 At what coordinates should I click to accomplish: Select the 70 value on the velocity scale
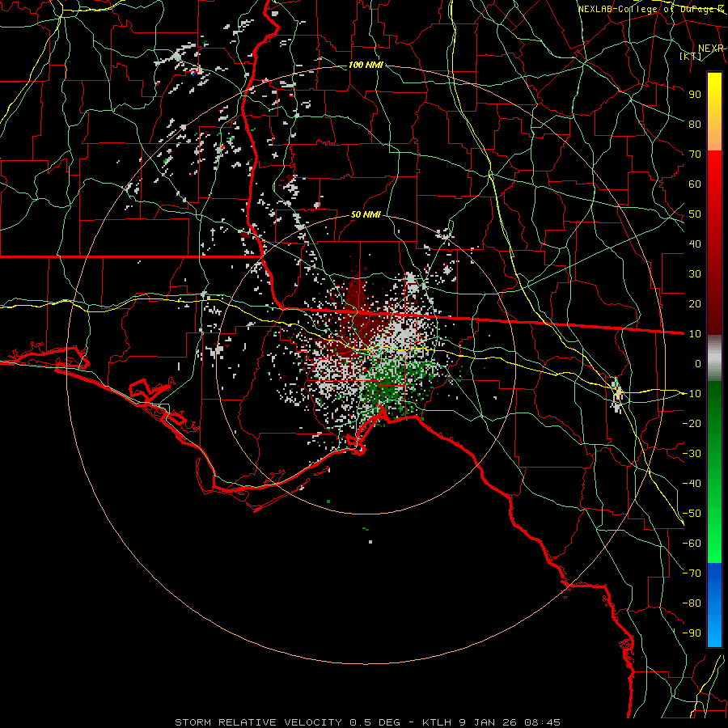(x=695, y=154)
